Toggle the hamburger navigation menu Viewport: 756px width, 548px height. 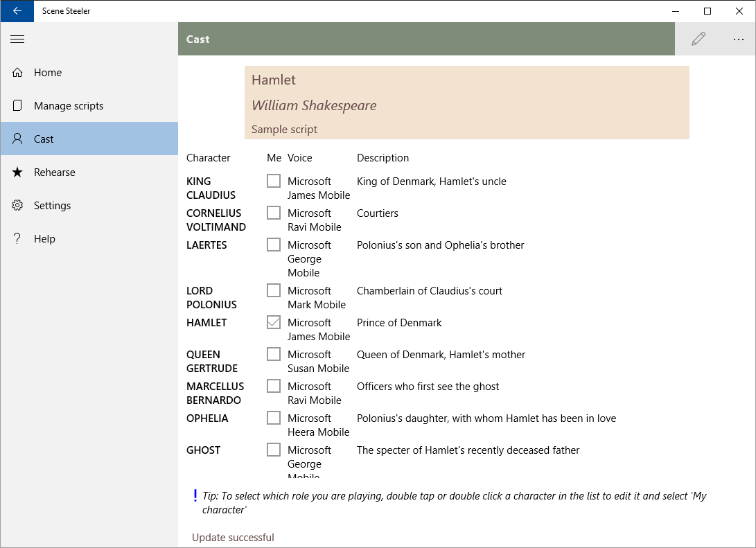(17, 39)
